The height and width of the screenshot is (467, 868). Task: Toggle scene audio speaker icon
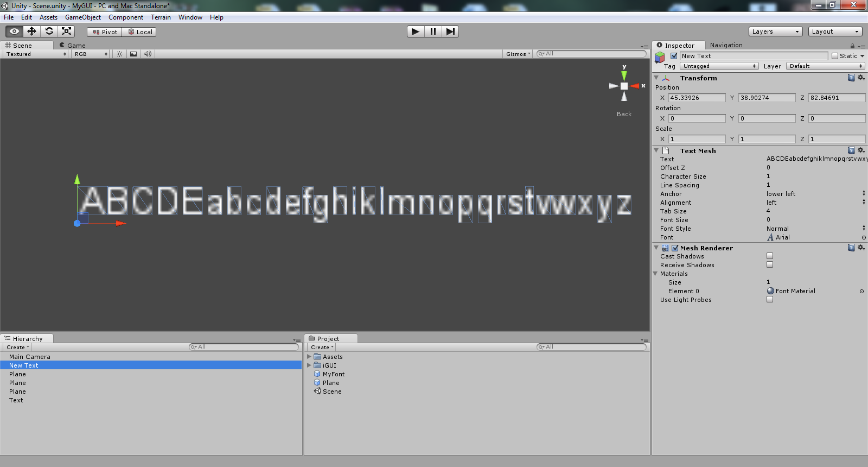(148, 54)
